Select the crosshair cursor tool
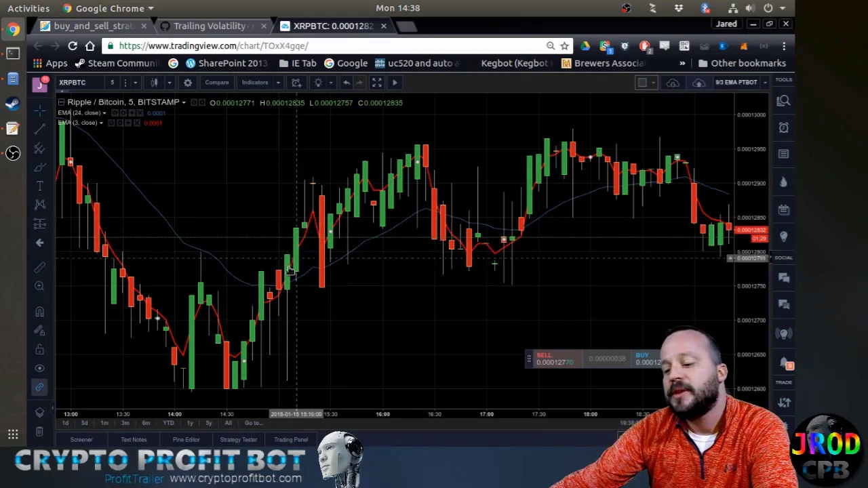868x488 pixels. [x=39, y=110]
